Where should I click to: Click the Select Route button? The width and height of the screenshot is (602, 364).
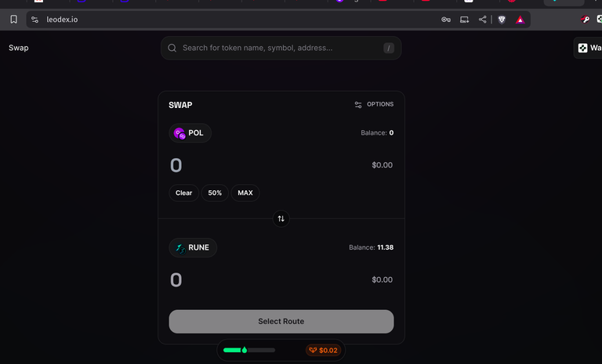281,322
